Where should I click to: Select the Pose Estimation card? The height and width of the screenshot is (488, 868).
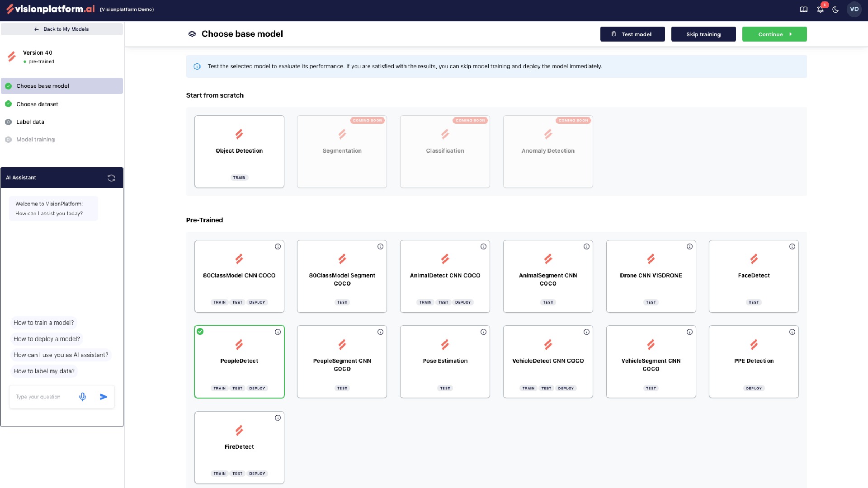(x=445, y=361)
